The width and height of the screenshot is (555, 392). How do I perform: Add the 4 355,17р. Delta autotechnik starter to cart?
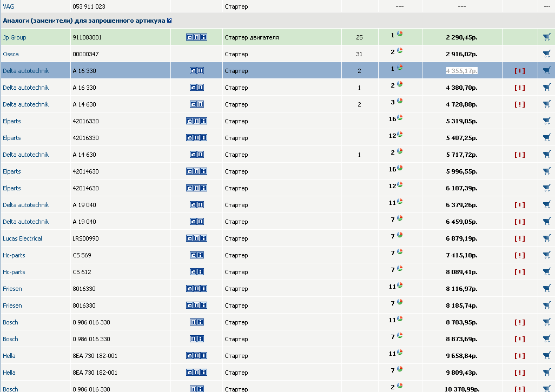click(546, 71)
